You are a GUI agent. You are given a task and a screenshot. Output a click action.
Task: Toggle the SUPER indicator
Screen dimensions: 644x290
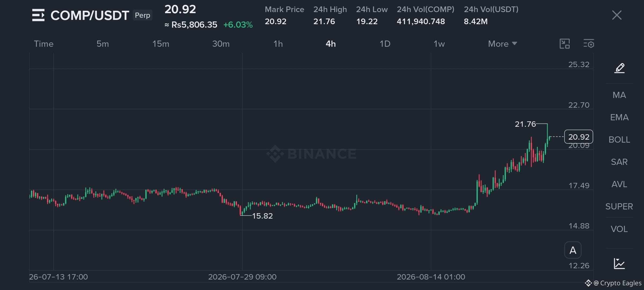(619, 206)
